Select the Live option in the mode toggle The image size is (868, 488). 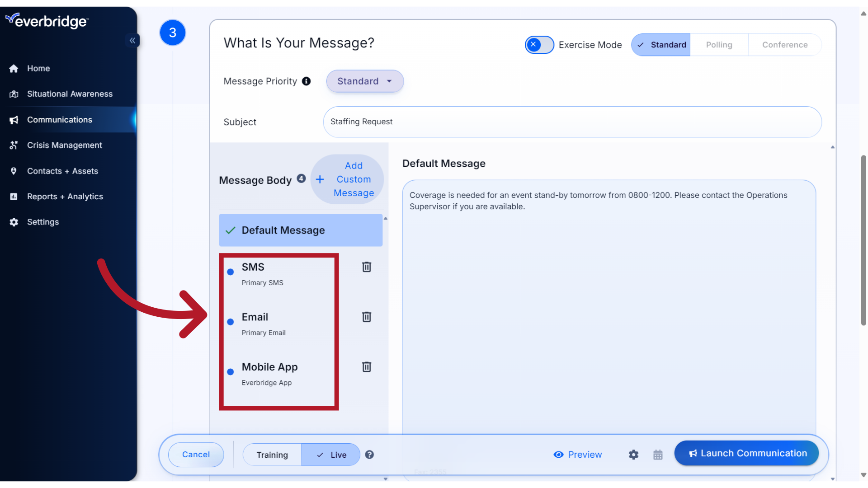[x=330, y=455]
